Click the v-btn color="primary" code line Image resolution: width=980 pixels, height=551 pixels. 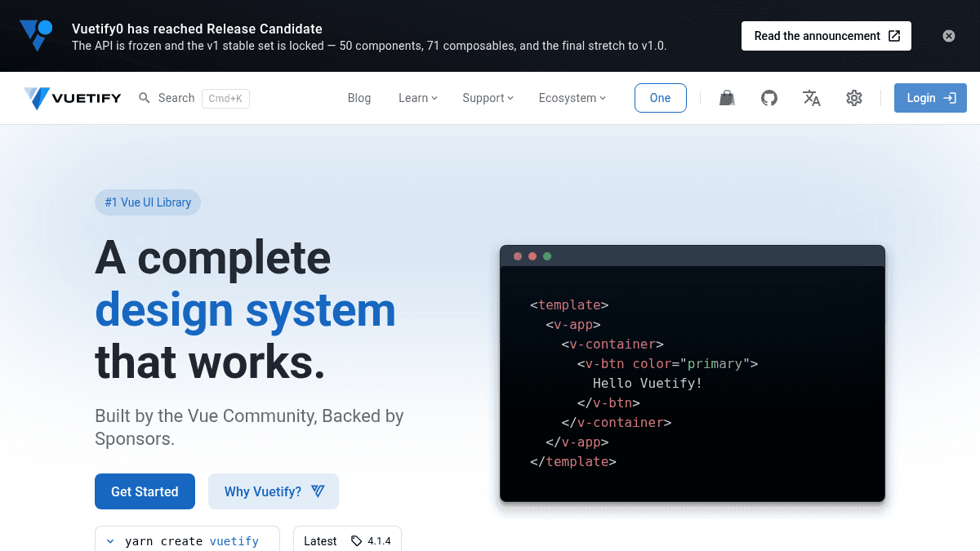(x=667, y=363)
